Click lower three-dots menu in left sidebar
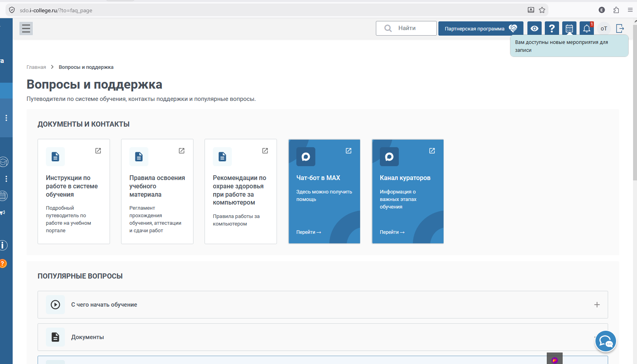 click(x=6, y=179)
